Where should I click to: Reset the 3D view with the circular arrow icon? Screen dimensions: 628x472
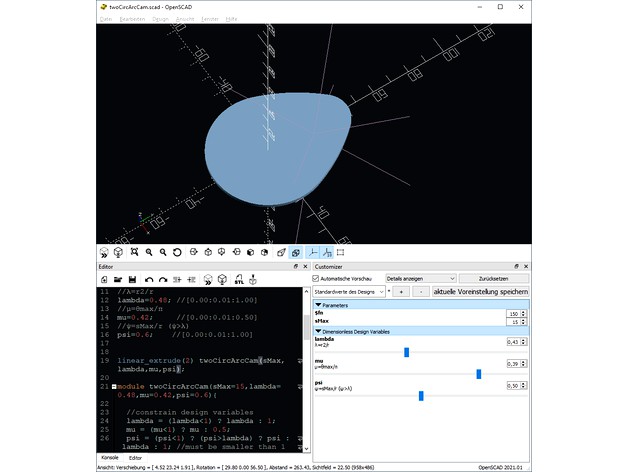click(177, 252)
